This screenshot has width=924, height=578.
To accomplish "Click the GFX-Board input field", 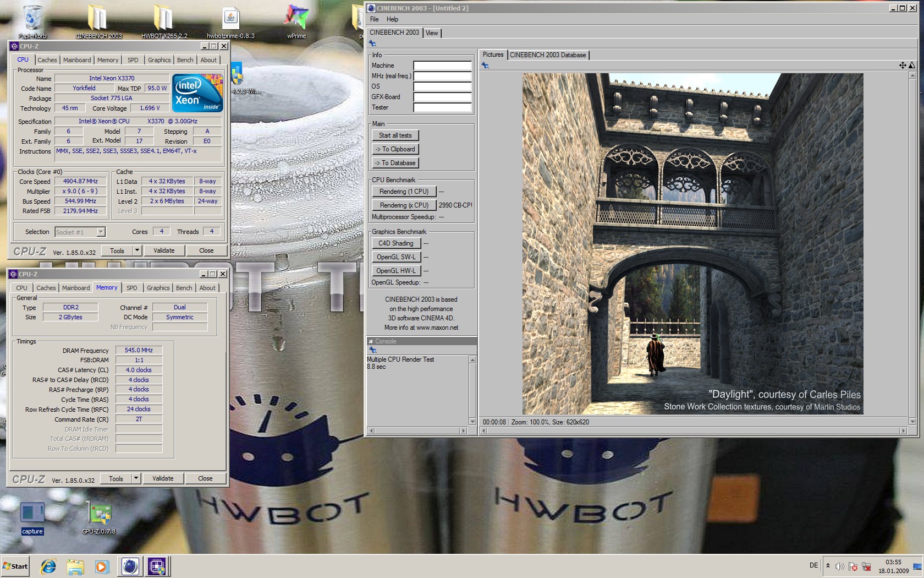I will point(443,97).
